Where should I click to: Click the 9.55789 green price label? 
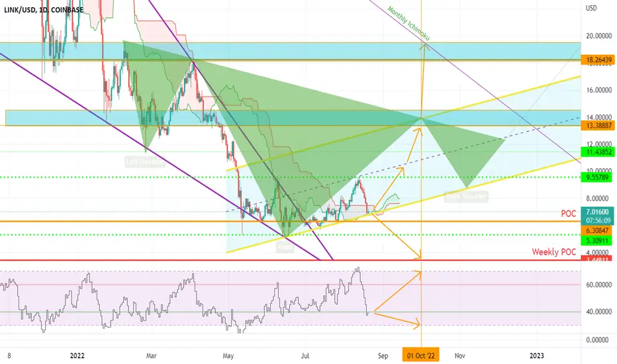click(x=598, y=177)
